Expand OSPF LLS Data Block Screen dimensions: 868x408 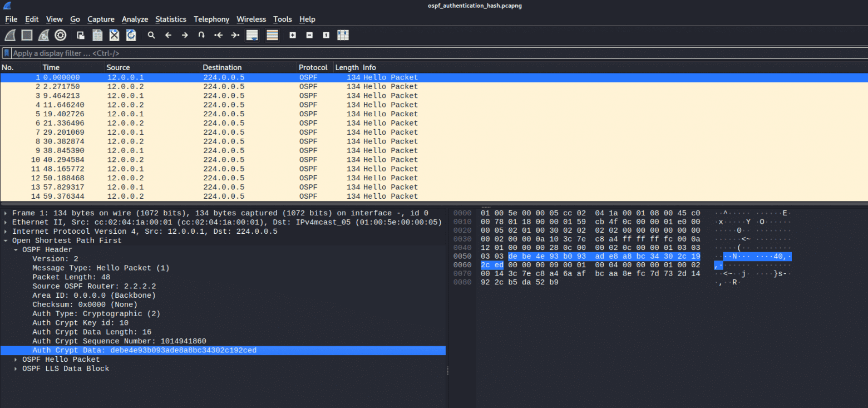coord(16,368)
